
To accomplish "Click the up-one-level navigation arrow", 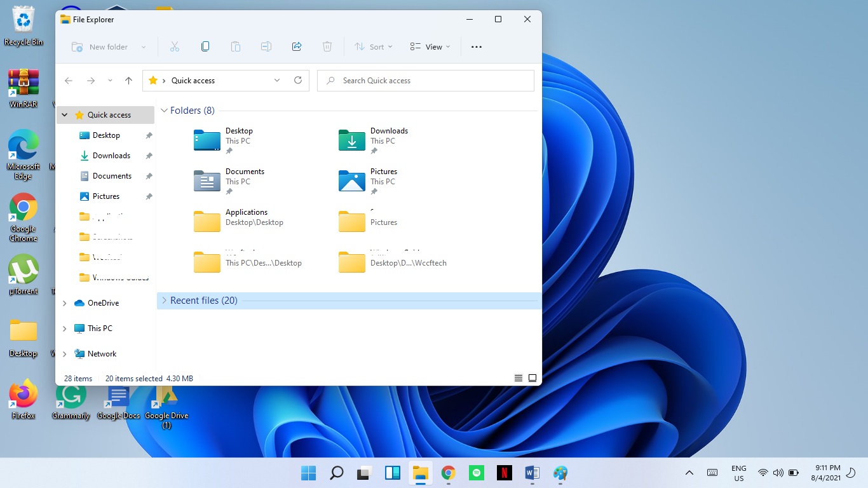I will 128,80.
